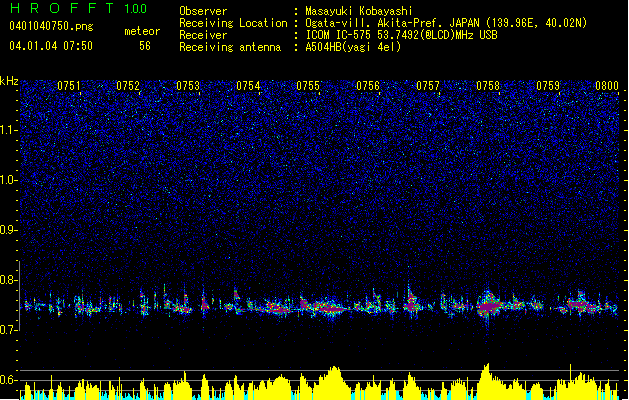Image resolution: width=629 pixels, height=400 pixels.
Task: Click the 0753 time marker
Action: coord(188,86)
